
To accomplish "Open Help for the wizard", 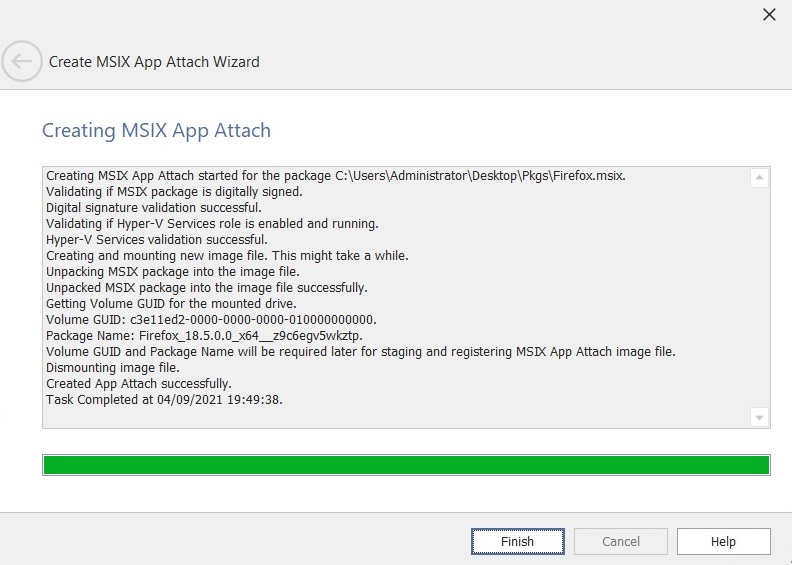I will pos(723,541).
